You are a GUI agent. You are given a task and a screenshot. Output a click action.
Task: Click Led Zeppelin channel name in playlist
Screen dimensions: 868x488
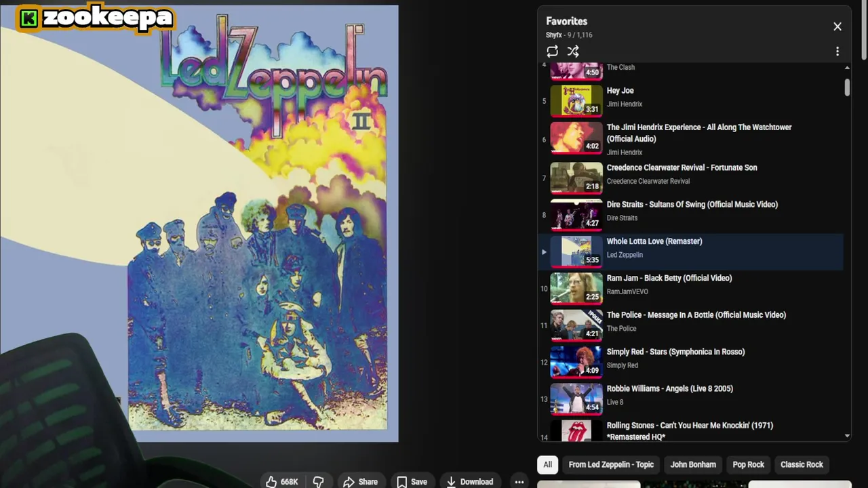pyautogui.click(x=625, y=255)
